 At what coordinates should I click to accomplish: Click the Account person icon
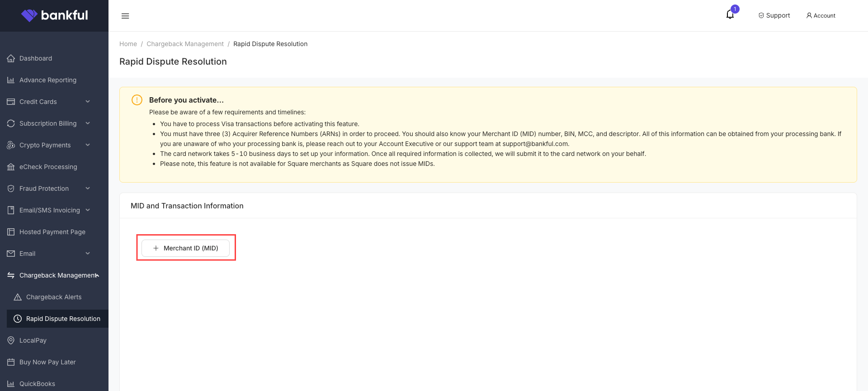pyautogui.click(x=809, y=15)
